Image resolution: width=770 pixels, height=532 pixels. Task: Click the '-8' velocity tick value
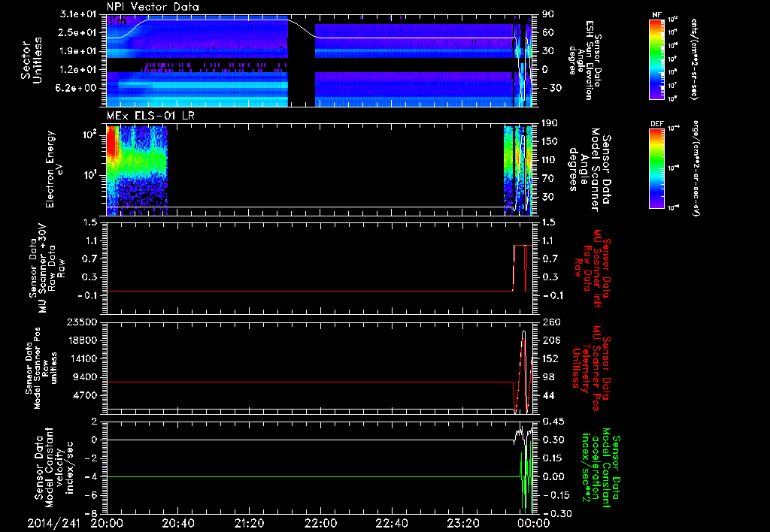pyautogui.click(x=92, y=513)
